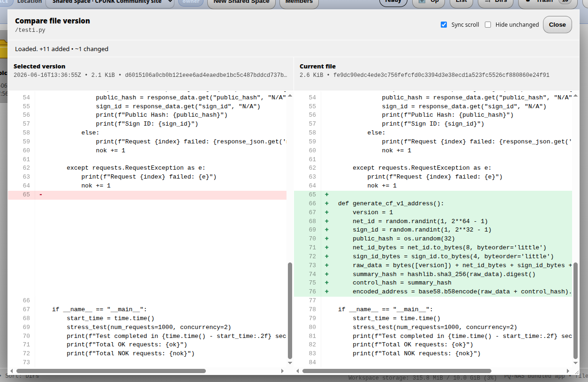
Task: Open the Shared Space location dropdown
Action: [110, 2]
